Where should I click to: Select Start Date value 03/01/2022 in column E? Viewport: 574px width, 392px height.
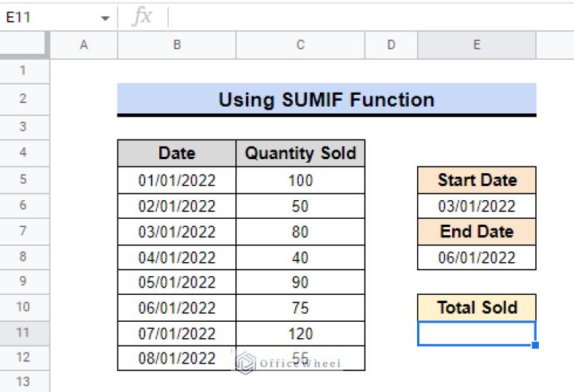tap(477, 206)
